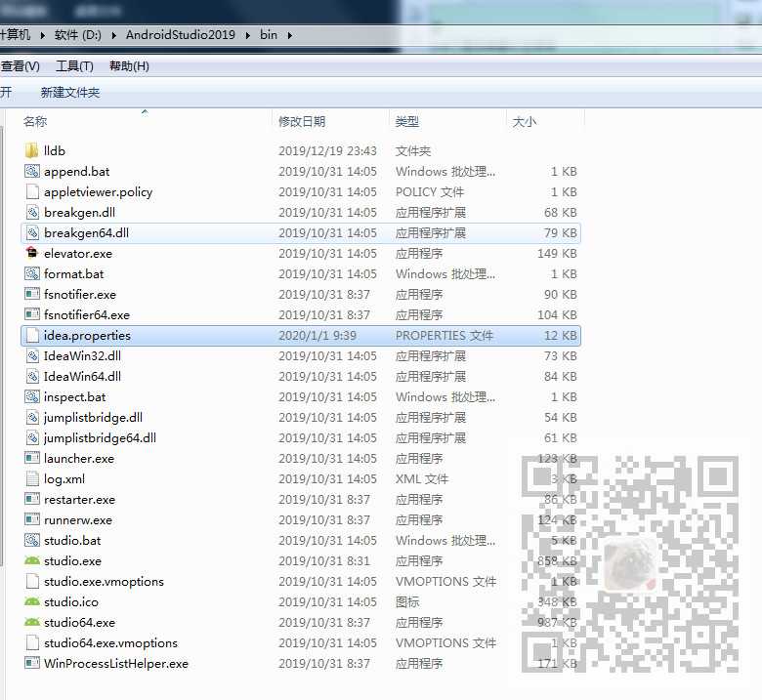Expand the arrow after 计算机 in address bar
Image resolution: width=762 pixels, height=700 pixels.
tap(43, 35)
